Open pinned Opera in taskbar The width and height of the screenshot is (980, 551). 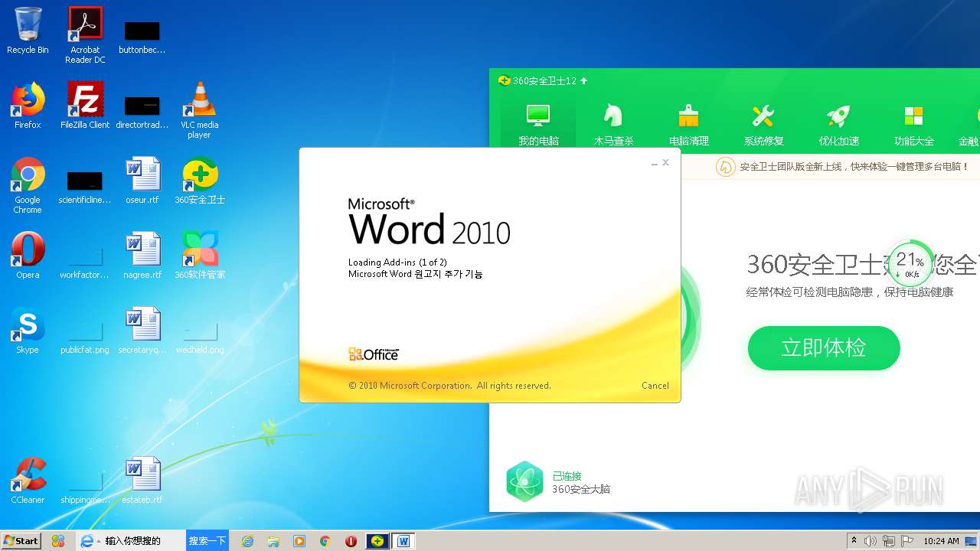tap(351, 541)
